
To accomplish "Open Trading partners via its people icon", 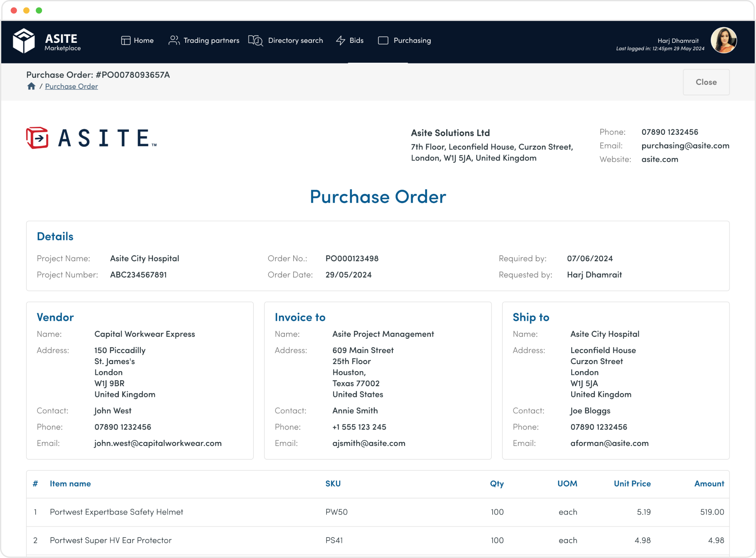I will (173, 40).
